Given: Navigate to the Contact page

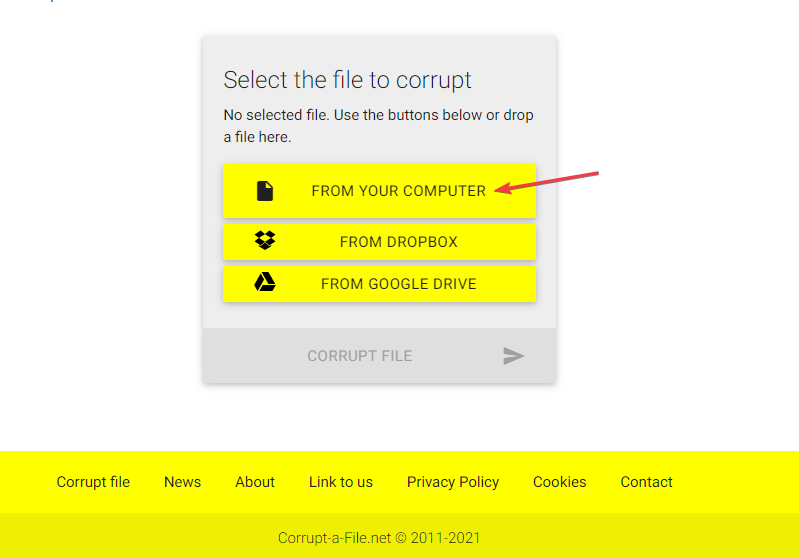Looking at the screenshot, I should click(x=646, y=482).
